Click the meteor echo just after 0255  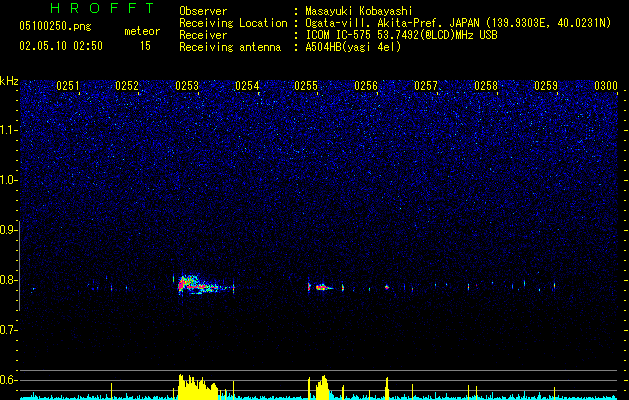323,287
